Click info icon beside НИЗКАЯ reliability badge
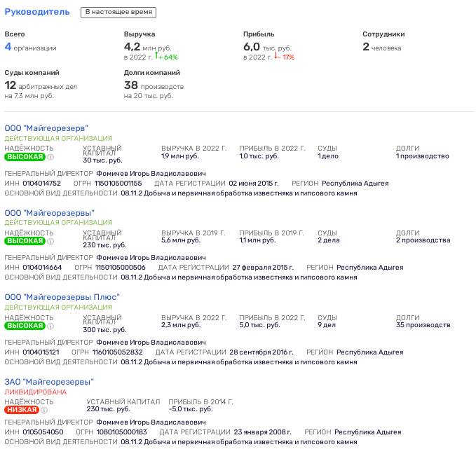This screenshot has height=454, width=476. 44,411
